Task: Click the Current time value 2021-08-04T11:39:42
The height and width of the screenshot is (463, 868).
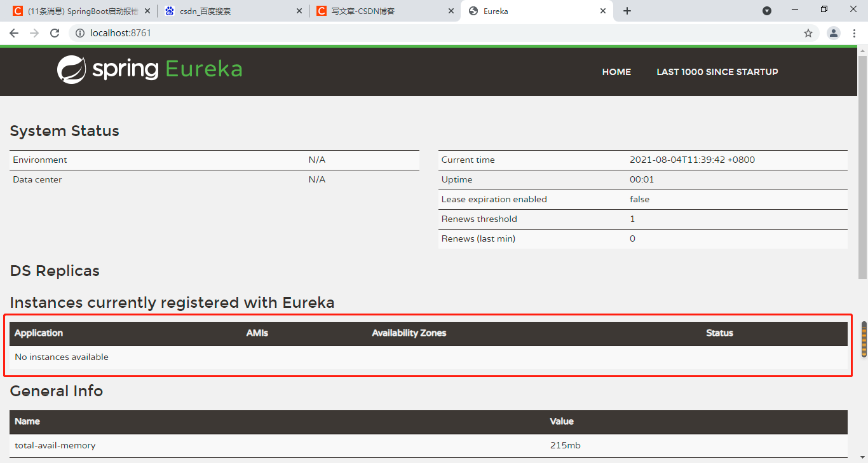Action: coord(692,160)
